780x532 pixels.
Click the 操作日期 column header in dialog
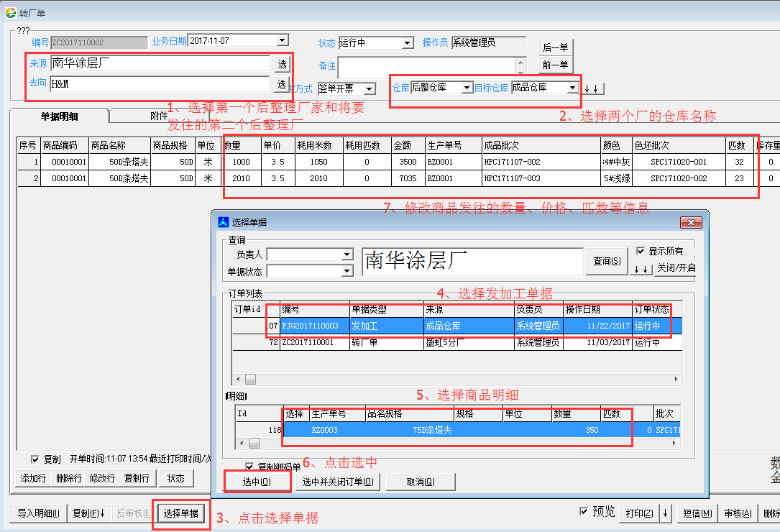[597, 310]
